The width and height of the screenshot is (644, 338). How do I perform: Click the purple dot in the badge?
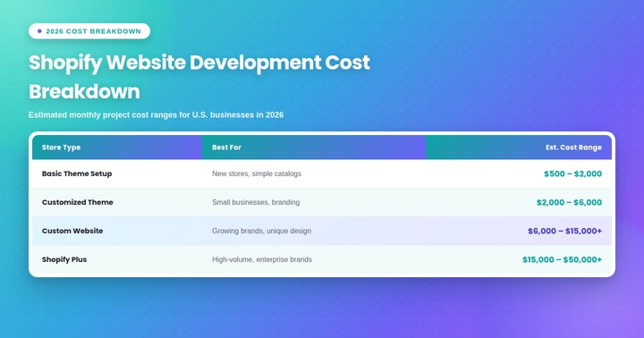39,31
